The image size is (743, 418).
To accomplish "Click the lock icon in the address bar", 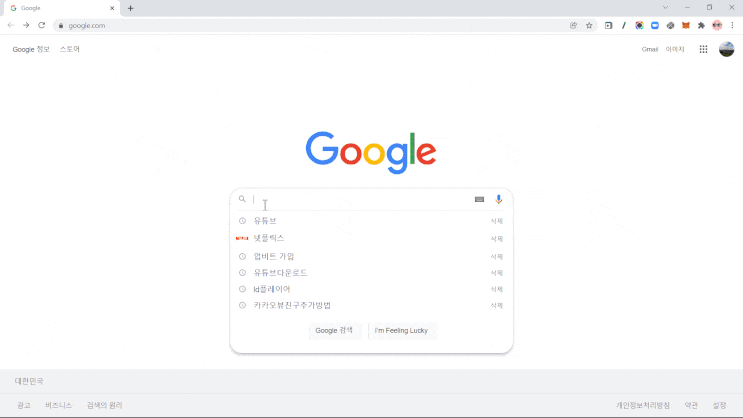I will point(61,26).
